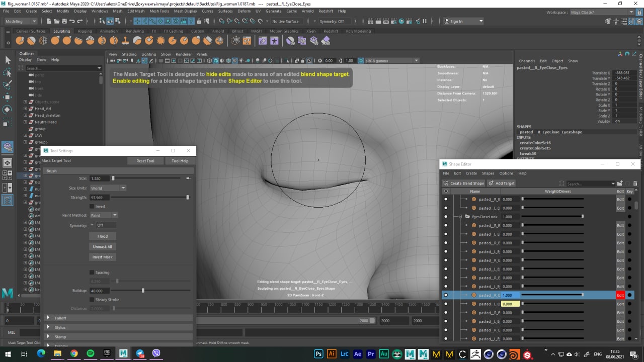Select the Move tool in the toolbox

pyautogui.click(x=8, y=97)
